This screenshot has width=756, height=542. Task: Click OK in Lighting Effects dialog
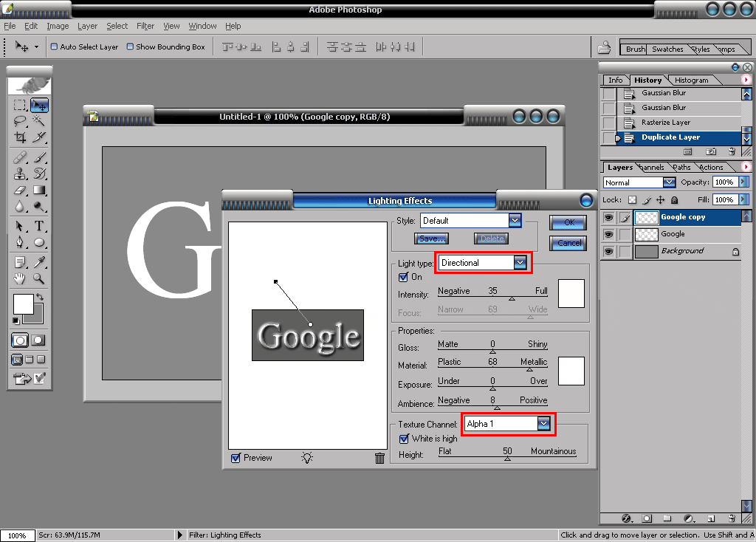568,222
